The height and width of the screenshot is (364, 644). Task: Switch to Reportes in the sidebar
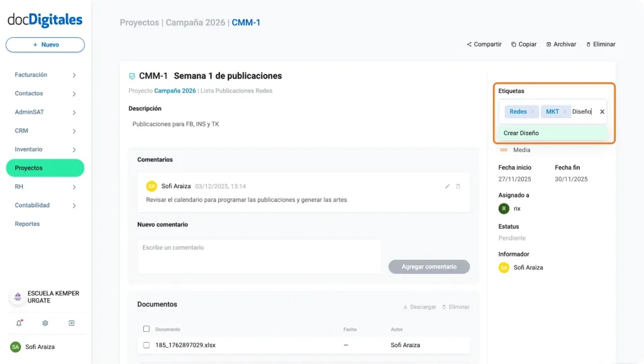[x=27, y=223]
